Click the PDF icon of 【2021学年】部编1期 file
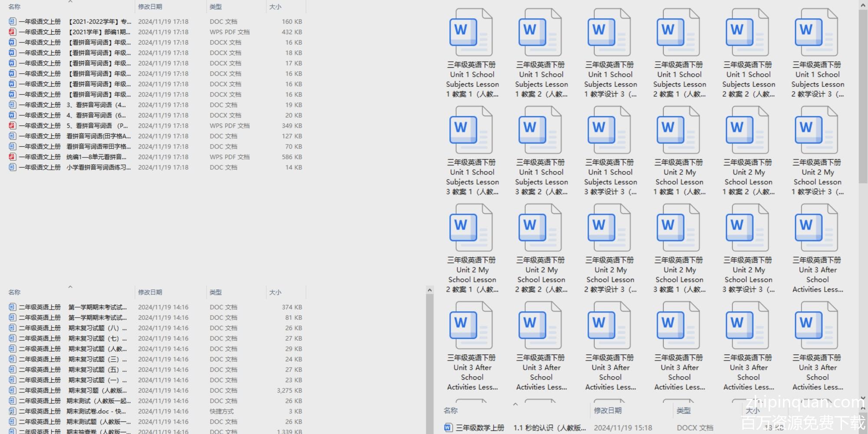The height and width of the screenshot is (434, 868). [12, 32]
